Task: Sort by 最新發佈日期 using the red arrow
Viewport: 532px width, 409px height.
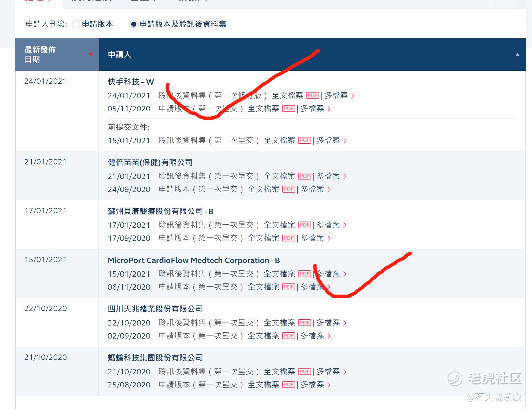Action: click(91, 54)
